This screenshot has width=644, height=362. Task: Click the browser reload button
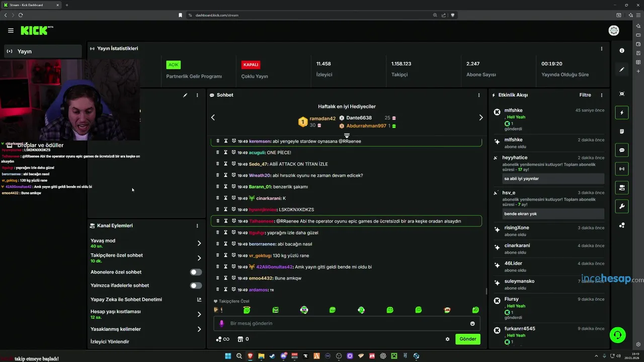point(21,15)
